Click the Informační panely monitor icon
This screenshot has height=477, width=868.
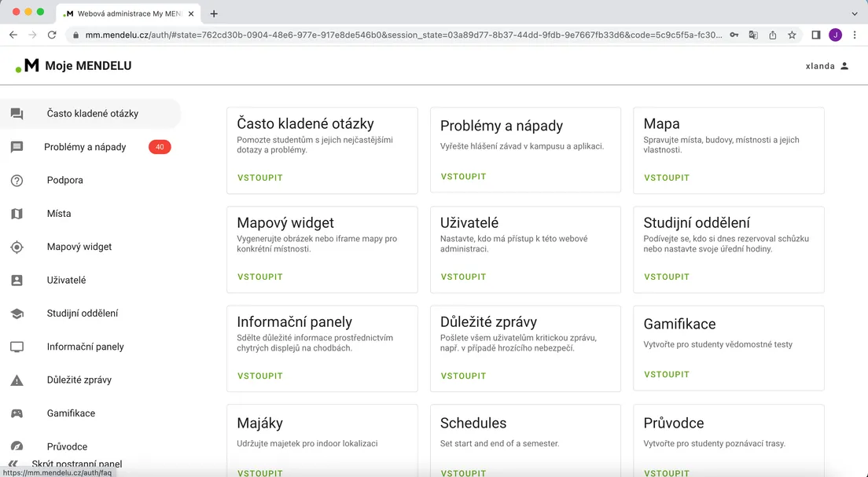[x=17, y=347]
